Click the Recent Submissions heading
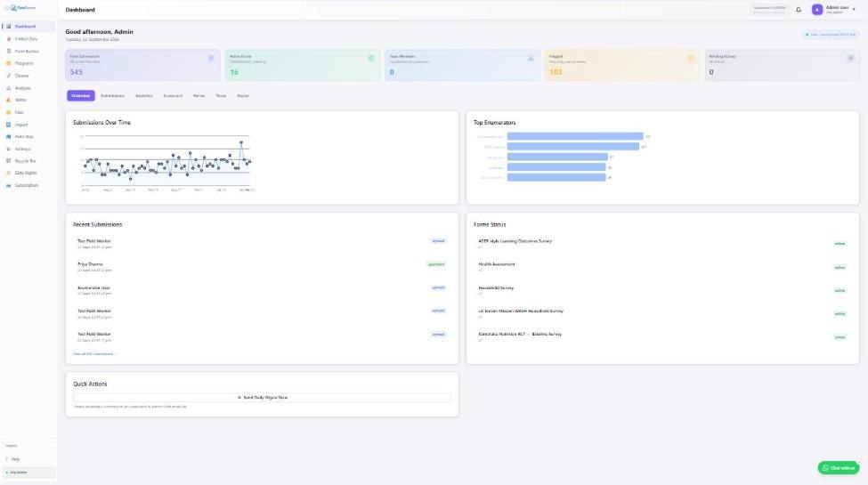The width and height of the screenshot is (868, 485). (97, 225)
